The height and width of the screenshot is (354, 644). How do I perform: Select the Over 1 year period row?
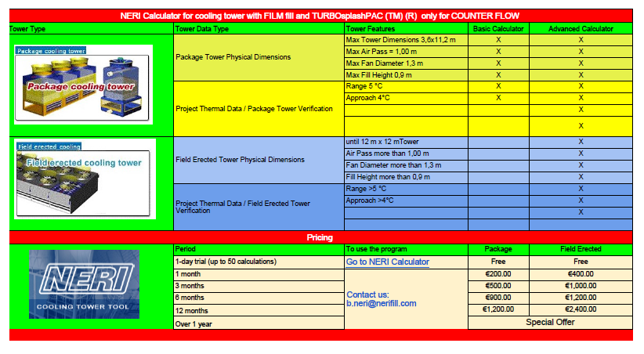pos(259,323)
